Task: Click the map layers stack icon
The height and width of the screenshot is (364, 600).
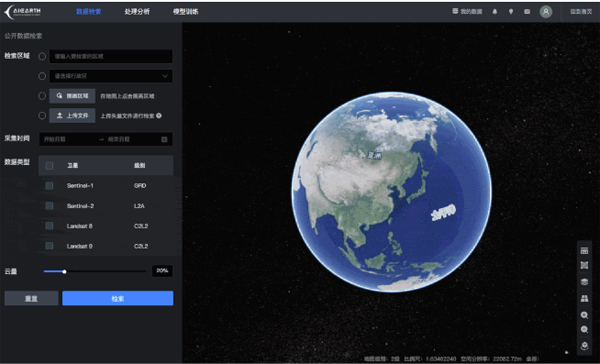Action: tap(584, 282)
